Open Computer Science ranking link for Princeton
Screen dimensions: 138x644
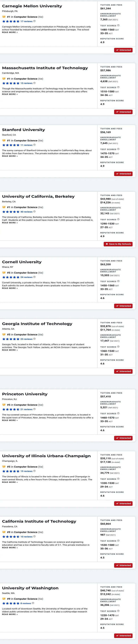(26, 405)
